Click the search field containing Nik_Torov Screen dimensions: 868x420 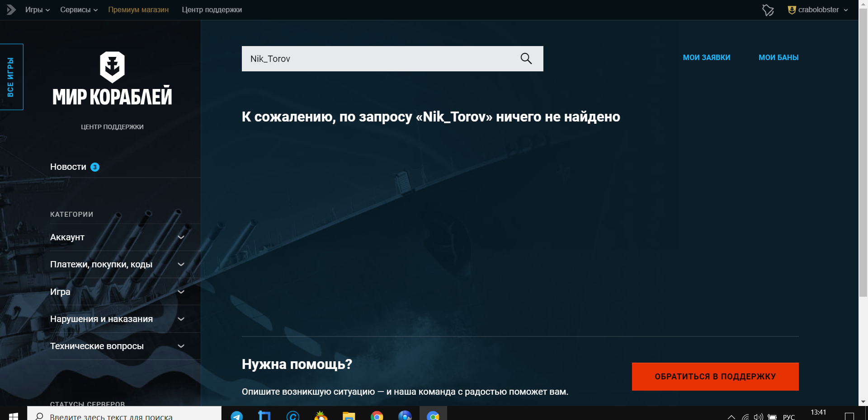point(380,59)
